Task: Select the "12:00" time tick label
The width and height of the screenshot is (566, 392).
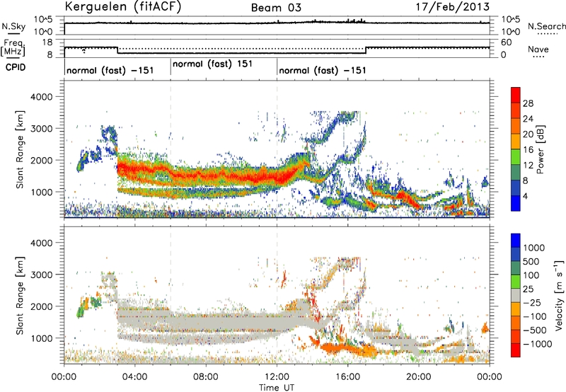Action: (x=277, y=377)
